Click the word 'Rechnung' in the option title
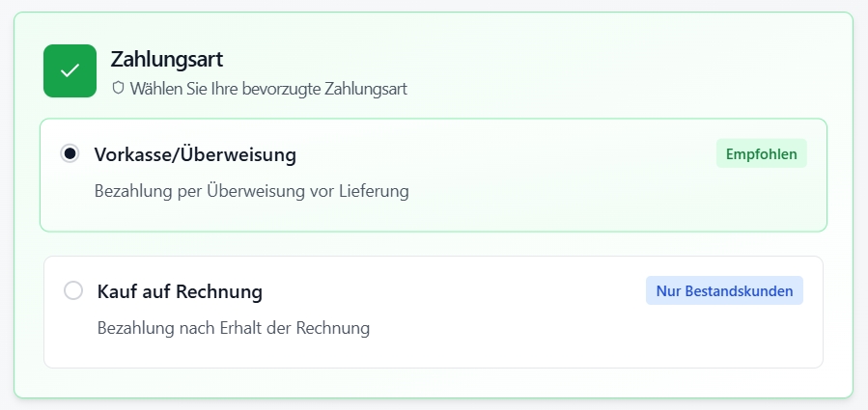This screenshot has width=868, height=410. coord(221,291)
